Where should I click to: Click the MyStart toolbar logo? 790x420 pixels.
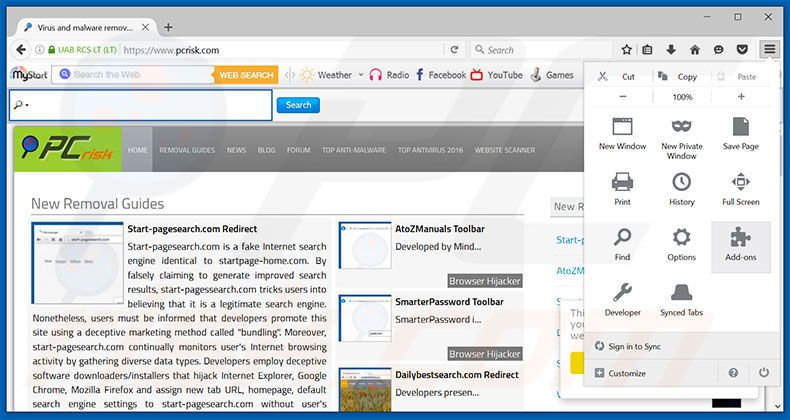tap(29, 75)
